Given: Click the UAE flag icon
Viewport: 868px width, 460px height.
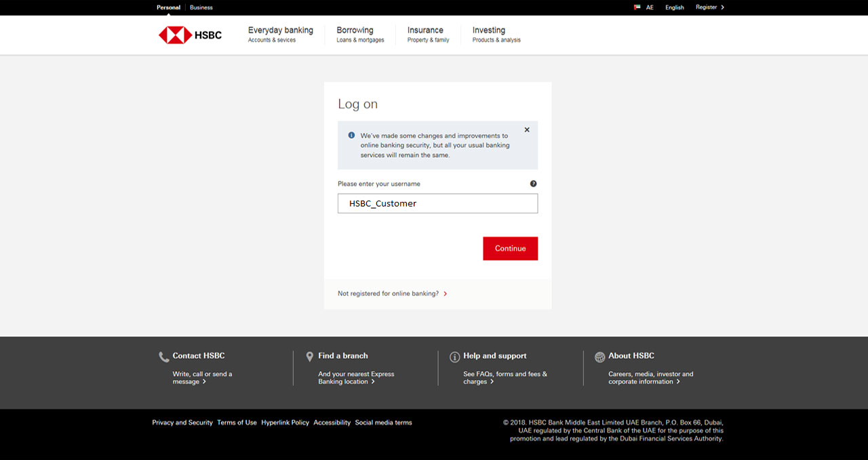Looking at the screenshot, I should click(x=637, y=7).
